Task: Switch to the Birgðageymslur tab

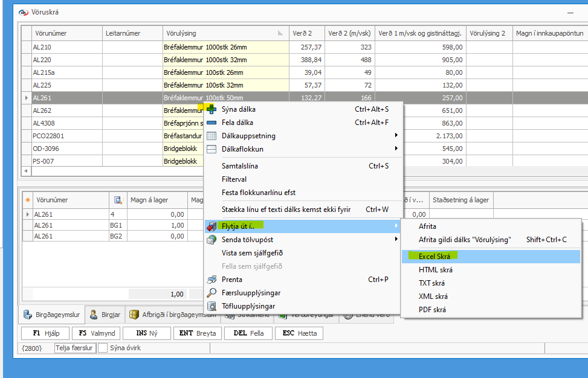Action: tap(51, 314)
